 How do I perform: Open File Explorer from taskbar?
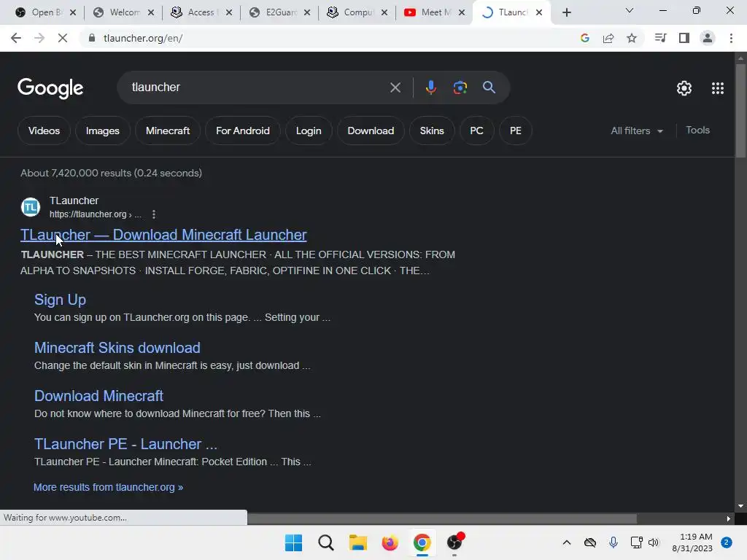[x=357, y=542]
